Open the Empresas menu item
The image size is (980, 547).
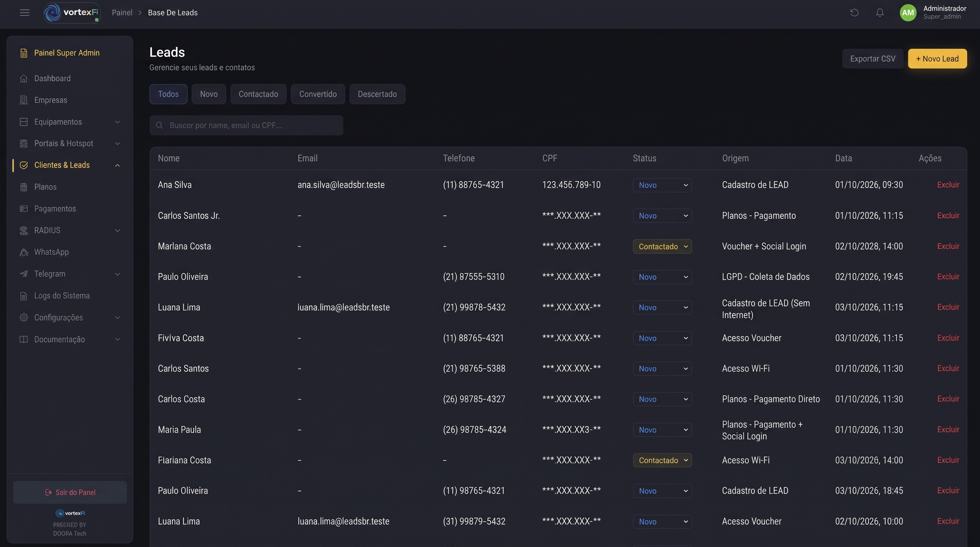coord(70,100)
